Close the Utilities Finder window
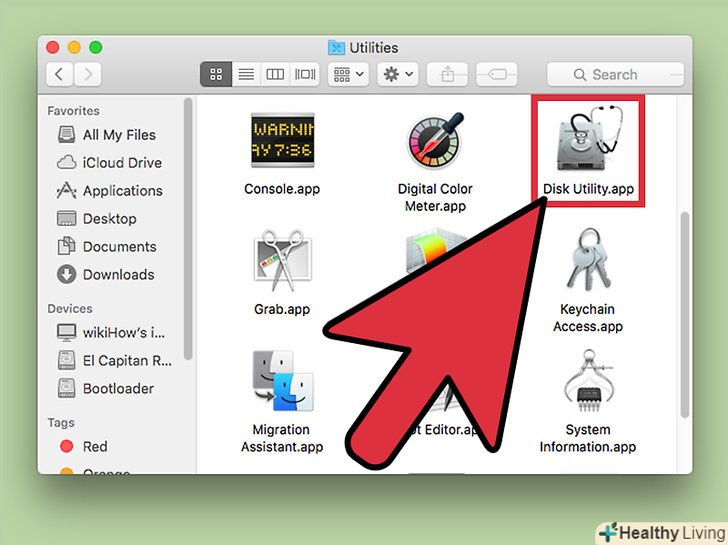The image size is (728, 545). [53, 47]
